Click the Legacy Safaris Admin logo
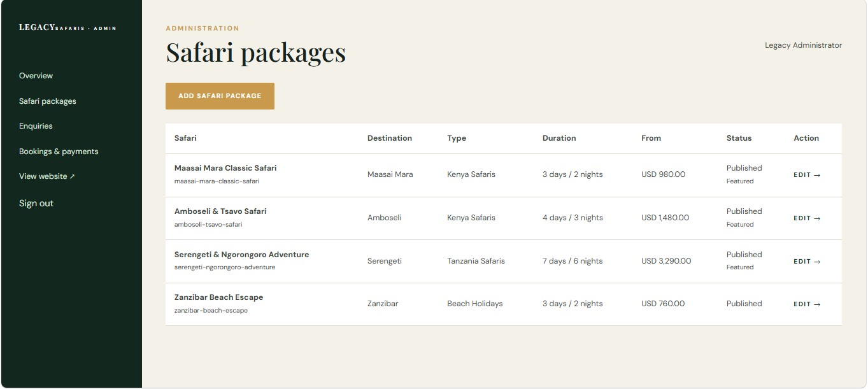 68,27
